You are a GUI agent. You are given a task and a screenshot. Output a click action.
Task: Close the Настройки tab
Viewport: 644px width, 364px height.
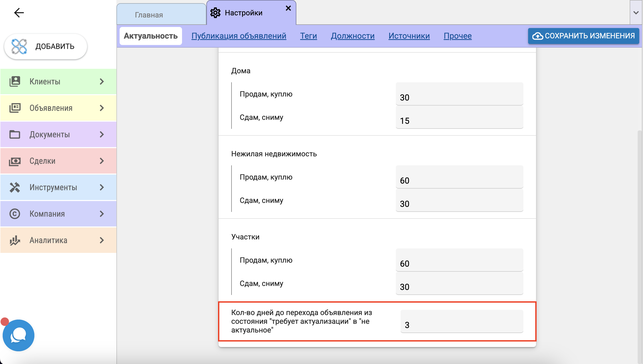pyautogui.click(x=288, y=8)
